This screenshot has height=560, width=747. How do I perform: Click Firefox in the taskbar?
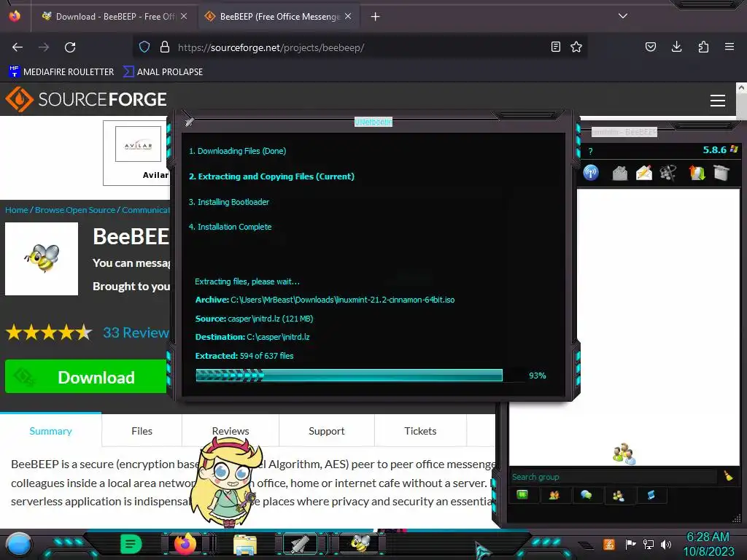click(185, 544)
